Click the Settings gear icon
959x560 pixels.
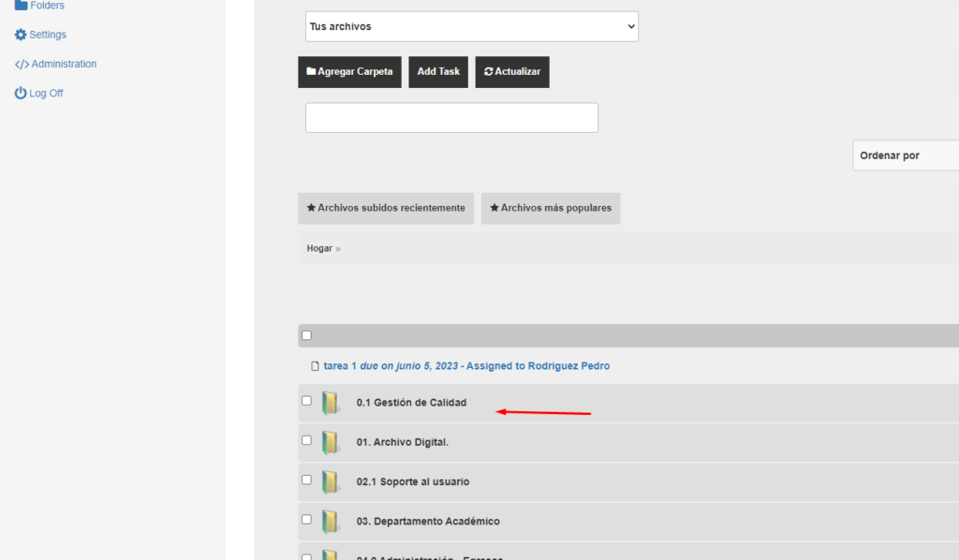pos(21,35)
